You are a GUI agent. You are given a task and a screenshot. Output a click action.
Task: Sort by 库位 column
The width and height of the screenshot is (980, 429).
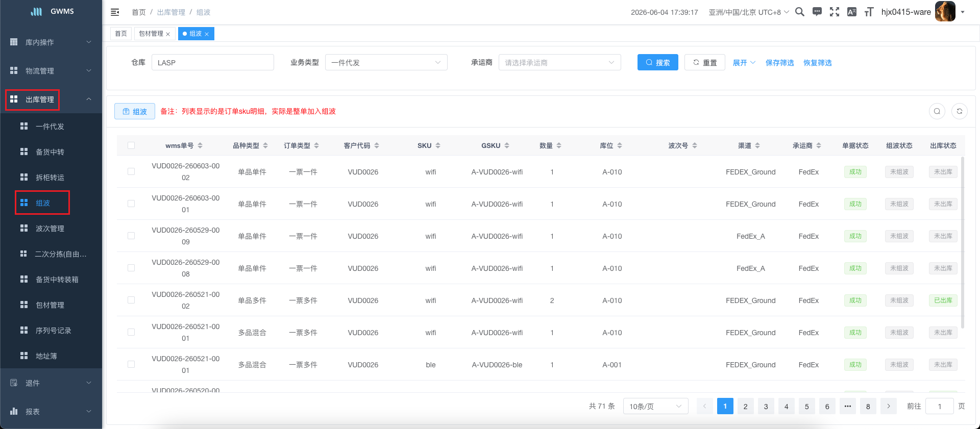tap(620, 145)
